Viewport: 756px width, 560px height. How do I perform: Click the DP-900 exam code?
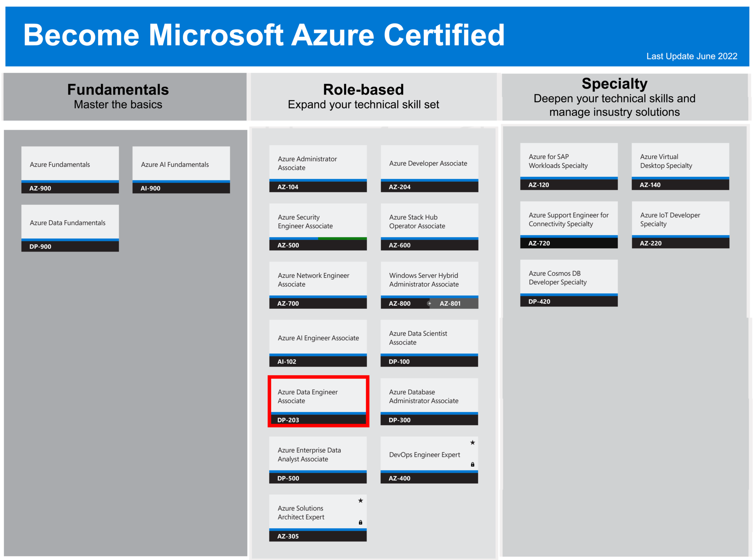[x=40, y=246]
